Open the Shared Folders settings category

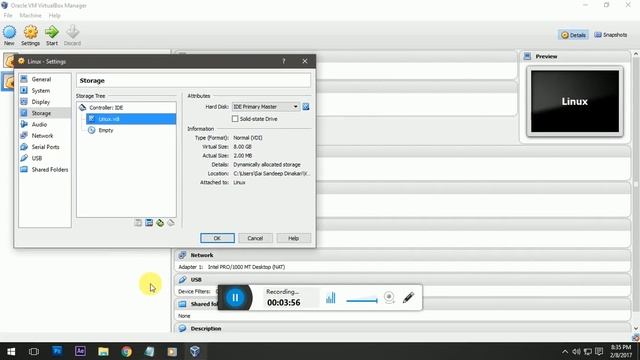[50, 169]
